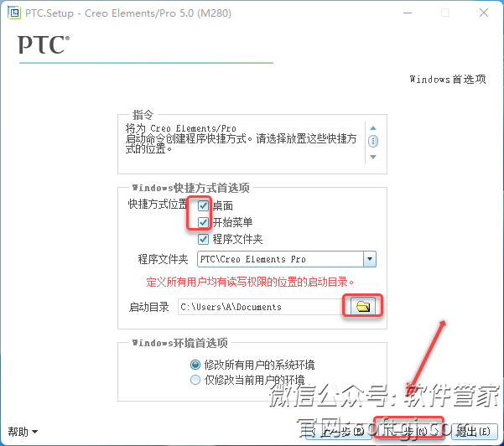Click the red 定义所有用户 warning text

250,283
